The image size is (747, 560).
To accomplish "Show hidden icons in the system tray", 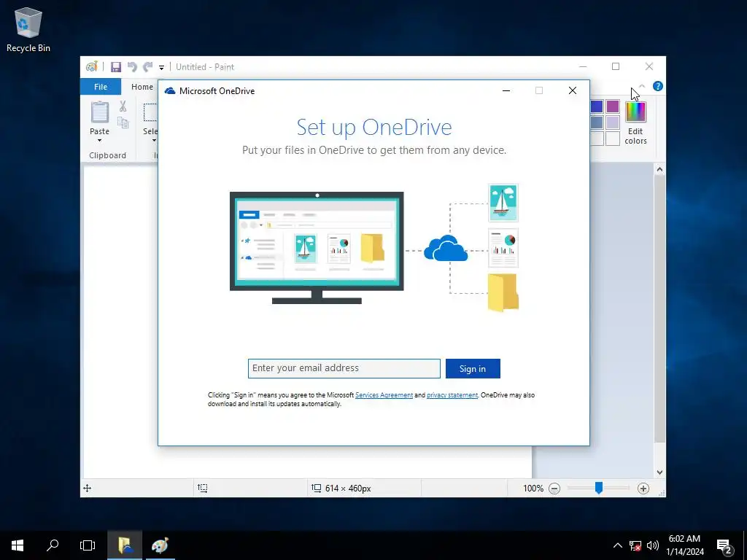I will tap(617, 545).
